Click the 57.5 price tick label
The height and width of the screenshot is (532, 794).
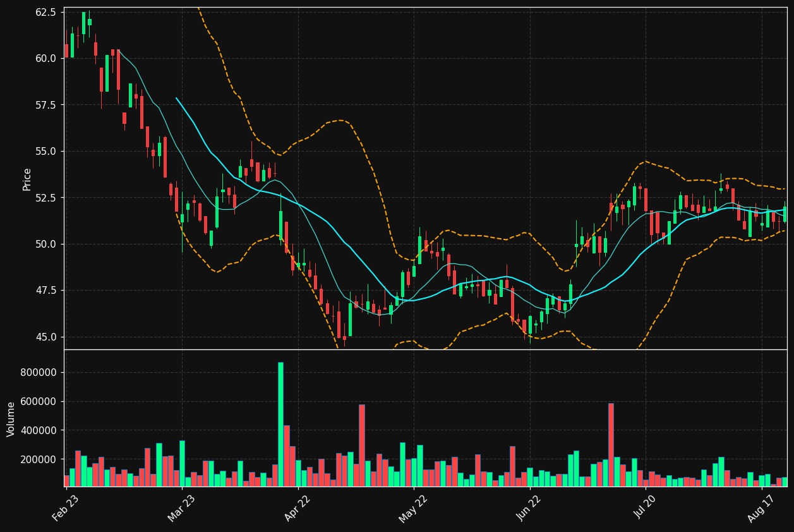46,105
